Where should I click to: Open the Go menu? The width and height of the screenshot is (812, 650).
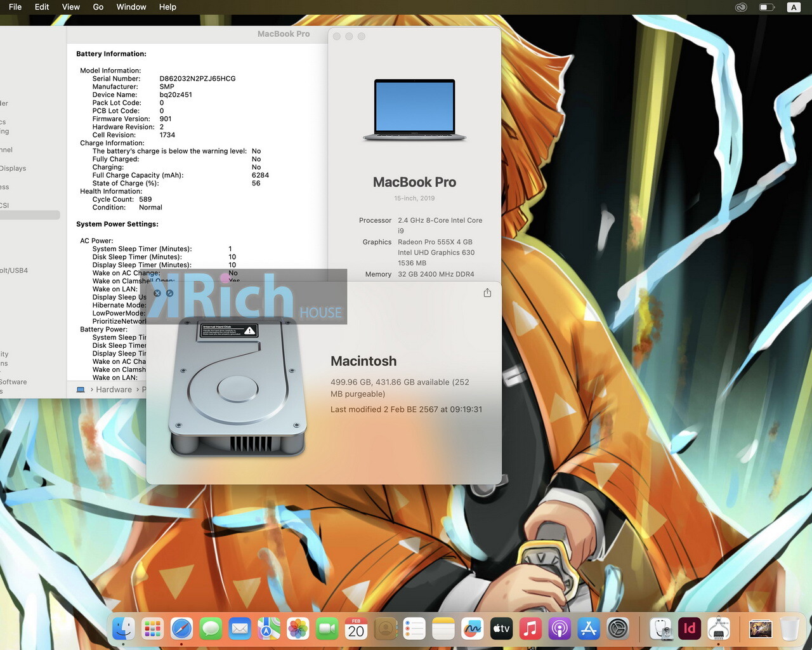[98, 7]
